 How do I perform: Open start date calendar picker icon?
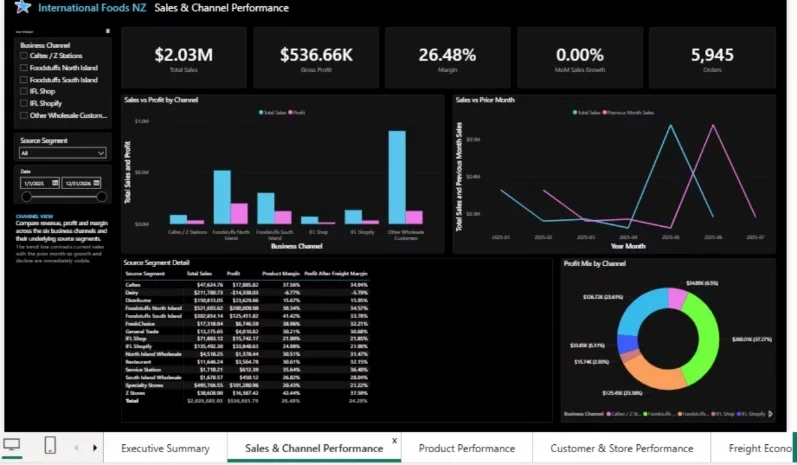[x=55, y=183]
